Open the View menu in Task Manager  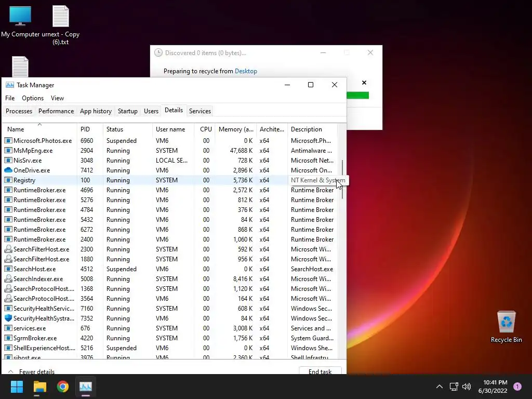coord(57,98)
